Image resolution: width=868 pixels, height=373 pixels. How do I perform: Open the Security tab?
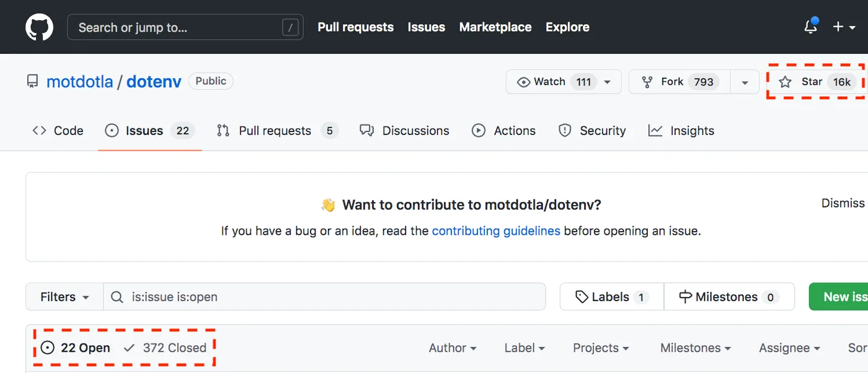[592, 131]
